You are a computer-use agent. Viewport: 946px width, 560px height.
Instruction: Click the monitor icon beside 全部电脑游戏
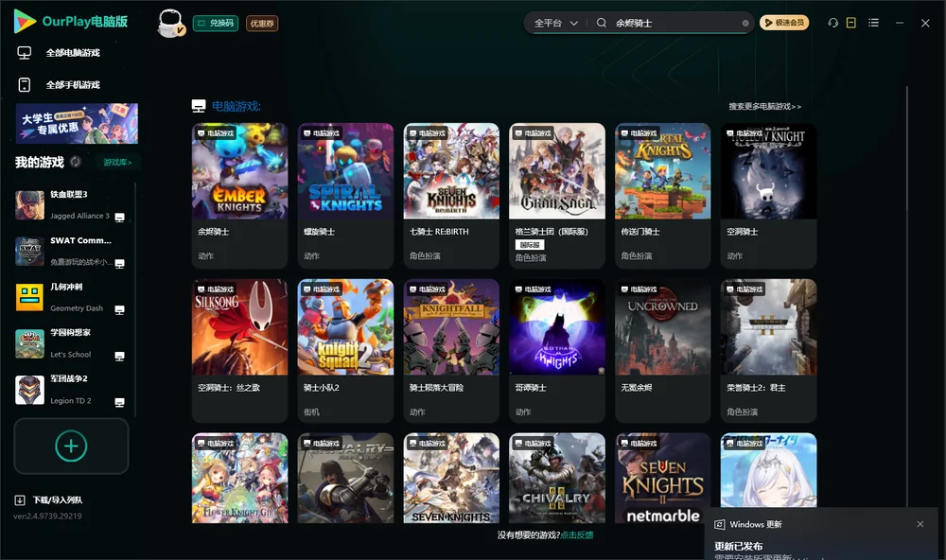coord(25,53)
